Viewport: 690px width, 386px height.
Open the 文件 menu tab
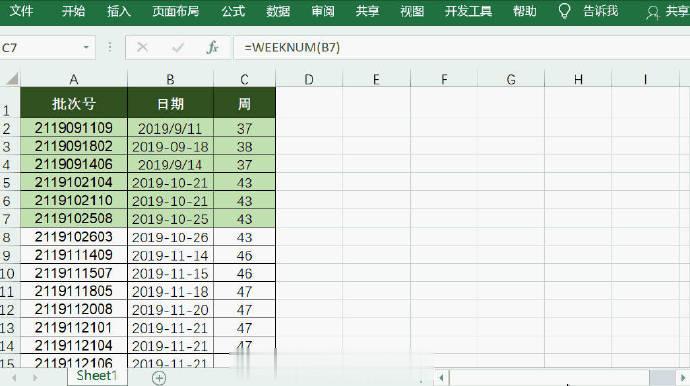[x=21, y=11]
